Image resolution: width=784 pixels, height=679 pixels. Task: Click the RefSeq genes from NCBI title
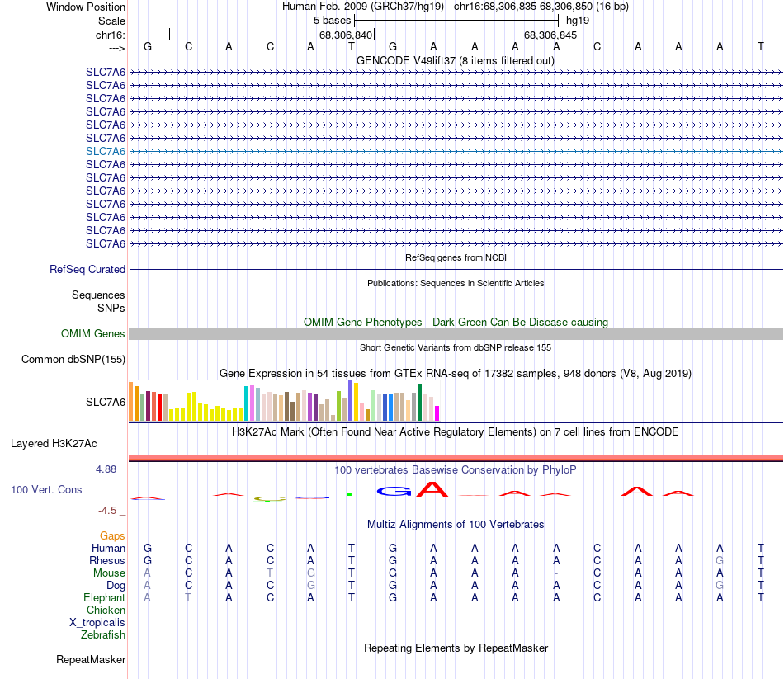pos(456,257)
